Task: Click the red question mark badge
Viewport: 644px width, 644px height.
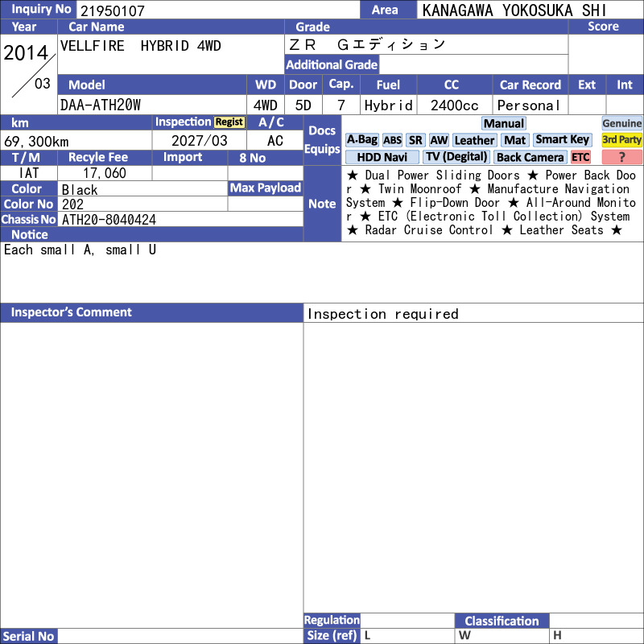Action: [x=621, y=157]
